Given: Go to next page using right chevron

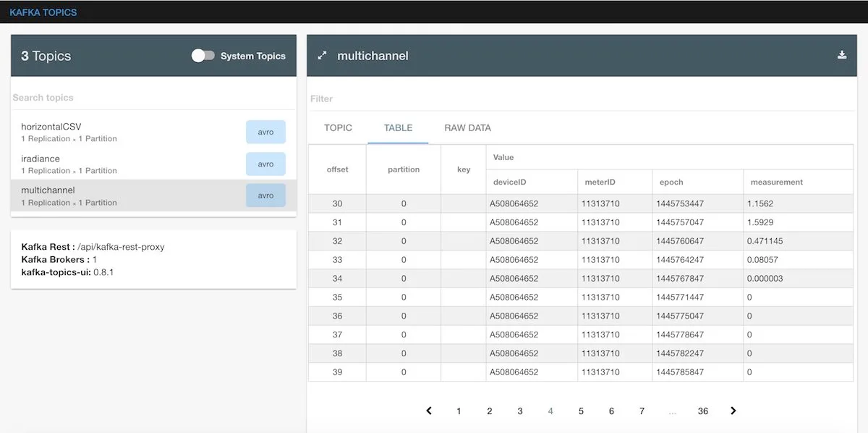Looking at the screenshot, I should (x=733, y=411).
